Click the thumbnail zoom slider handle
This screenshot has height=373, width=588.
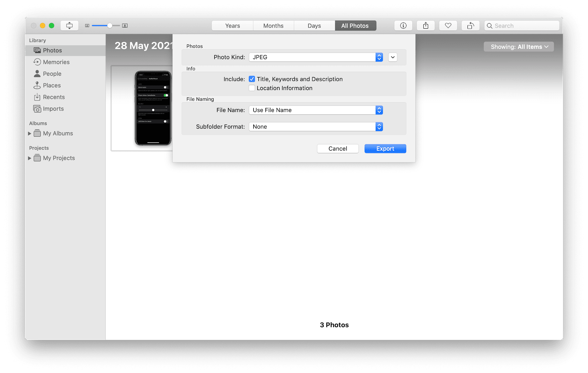[x=110, y=26]
